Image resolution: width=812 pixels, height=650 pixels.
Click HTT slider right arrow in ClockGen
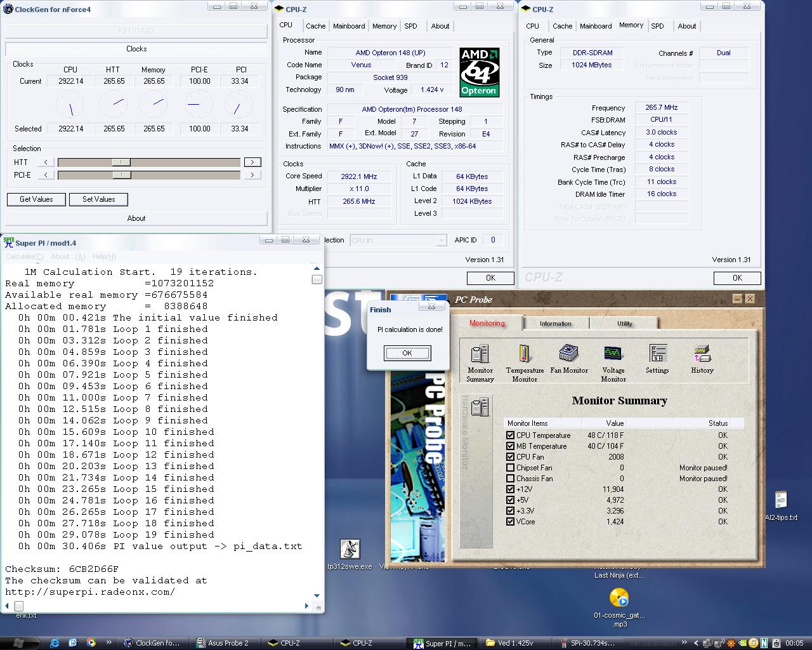252,162
